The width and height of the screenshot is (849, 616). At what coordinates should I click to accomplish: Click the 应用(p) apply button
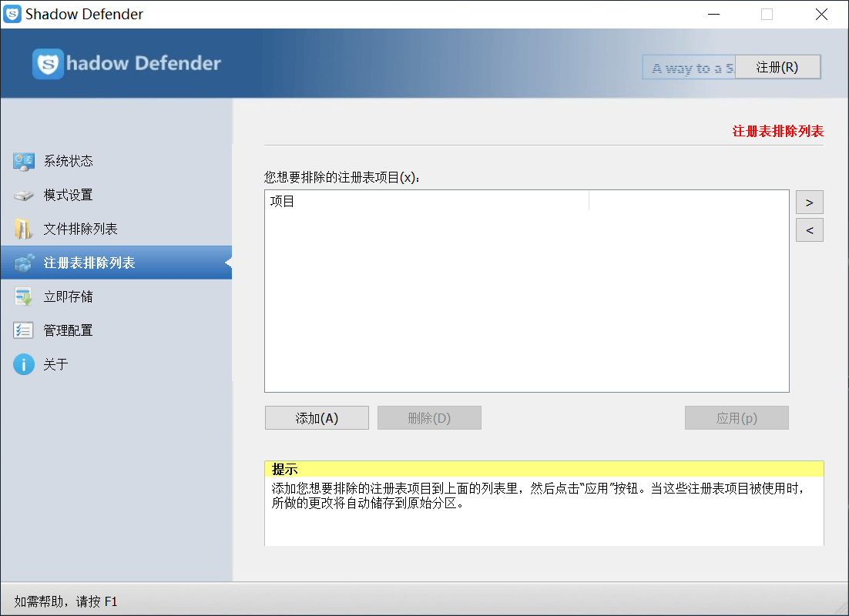[x=737, y=418]
